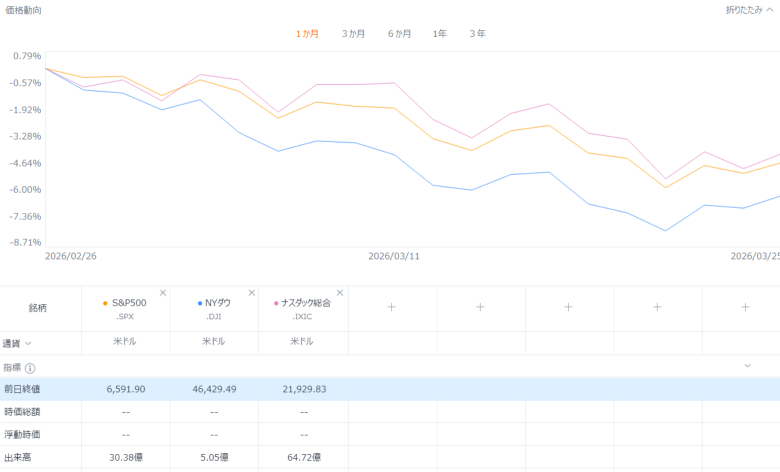Click the 価格動向 section heading
780x472 pixels.
pyautogui.click(x=23, y=10)
